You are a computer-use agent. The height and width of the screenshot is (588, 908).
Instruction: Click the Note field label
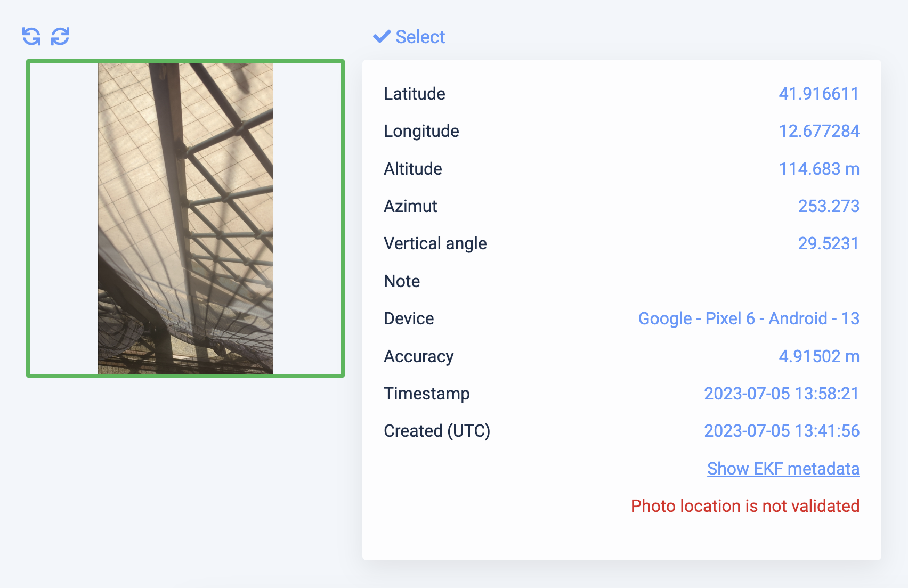[402, 281]
